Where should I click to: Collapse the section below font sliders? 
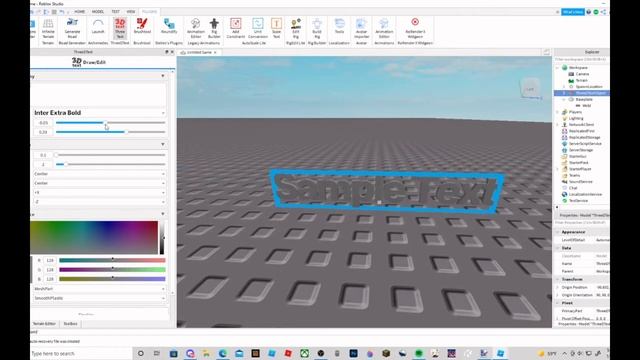click(163, 144)
